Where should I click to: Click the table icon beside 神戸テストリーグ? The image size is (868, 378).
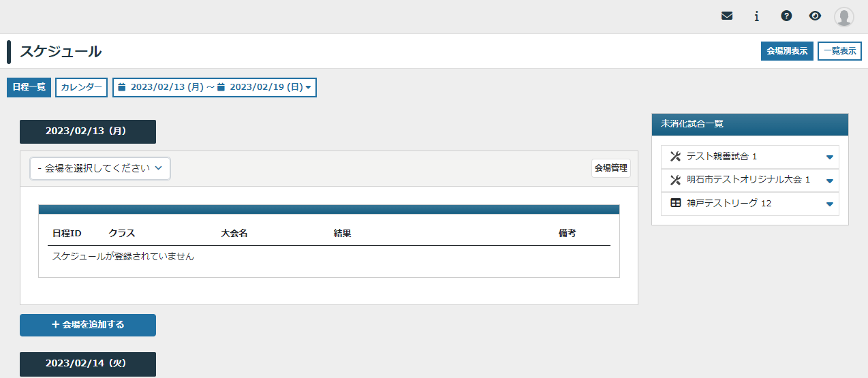676,203
